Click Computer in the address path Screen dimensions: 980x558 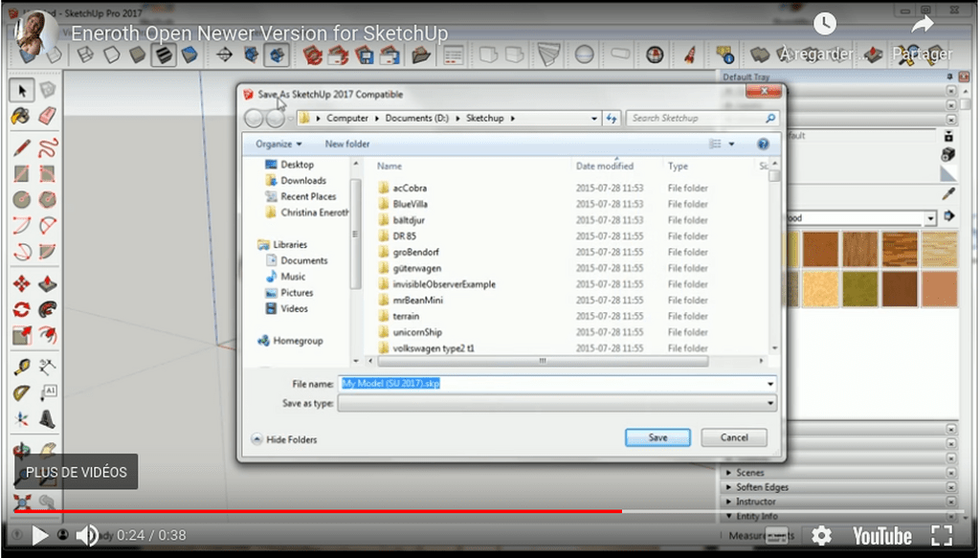[x=347, y=118]
